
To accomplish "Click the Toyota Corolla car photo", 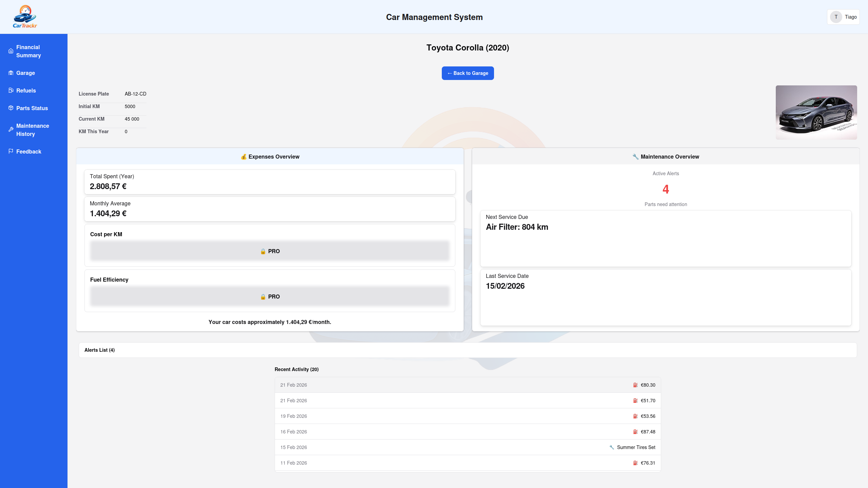I will coord(816,112).
